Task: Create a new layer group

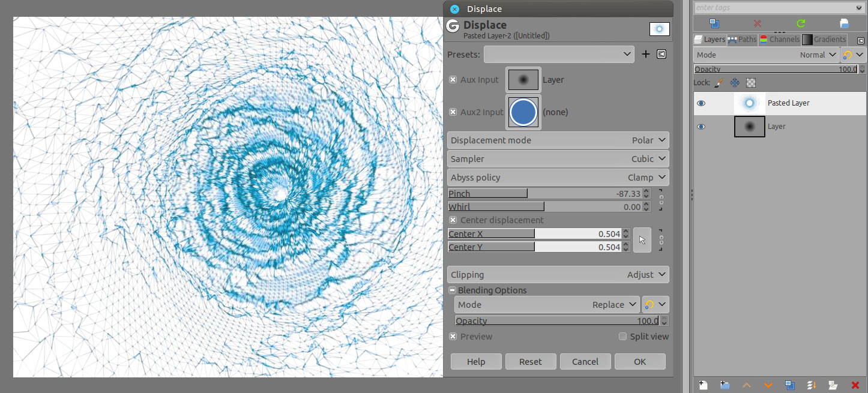Action: [725, 385]
